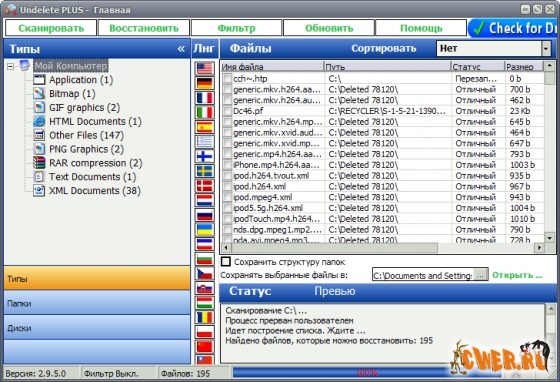
Task: Sort files by Путь column header
Action: tap(387, 67)
